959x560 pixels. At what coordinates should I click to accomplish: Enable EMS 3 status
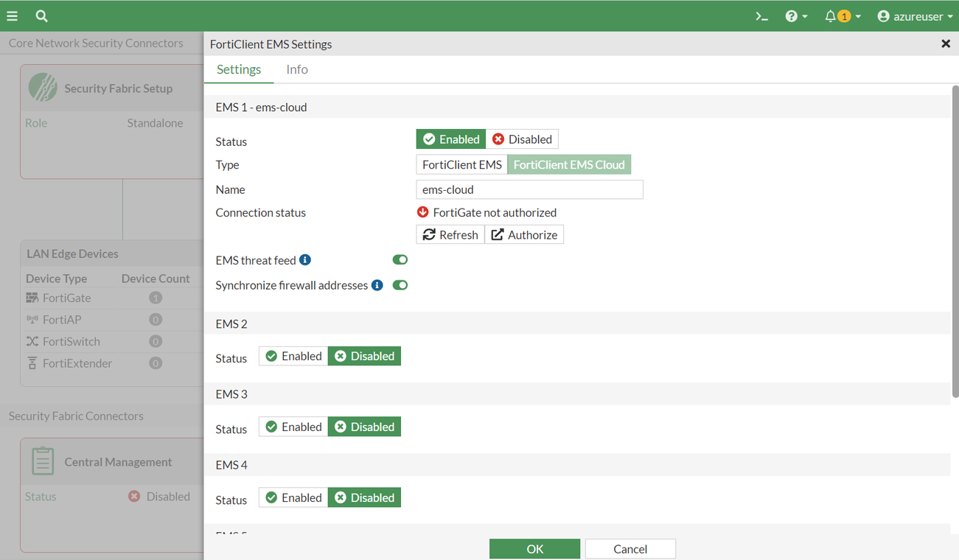293,427
